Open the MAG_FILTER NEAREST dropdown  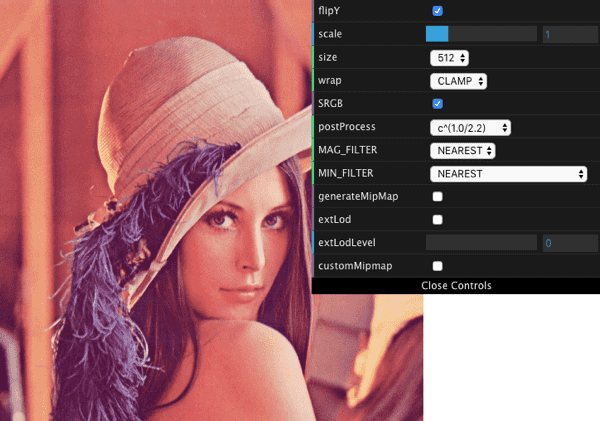pyautogui.click(x=463, y=151)
